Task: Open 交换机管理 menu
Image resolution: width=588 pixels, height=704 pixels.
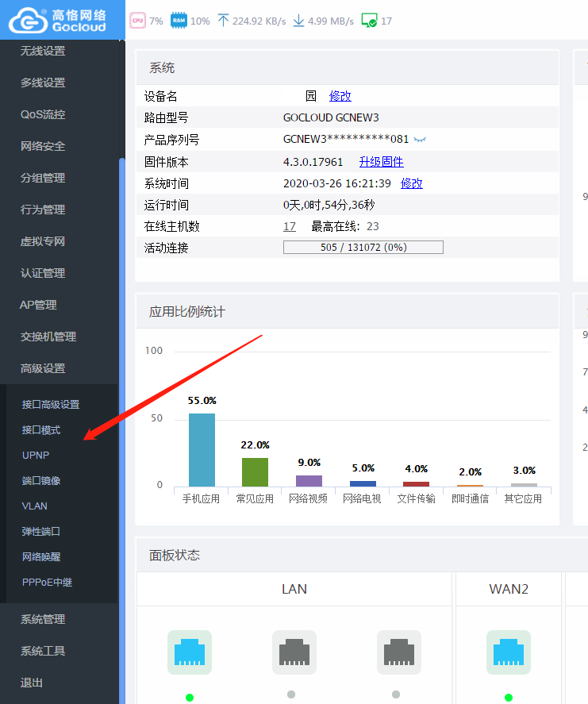Action: coord(48,337)
